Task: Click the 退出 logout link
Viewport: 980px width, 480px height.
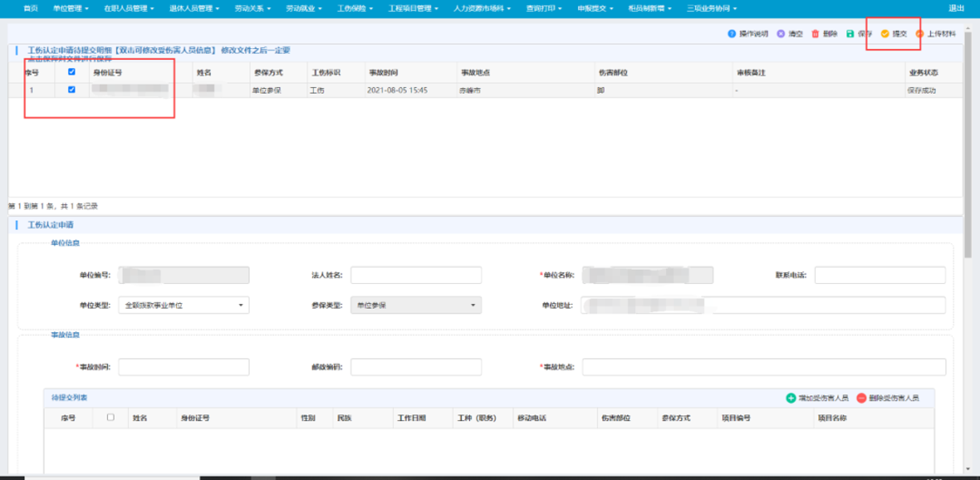Action: tap(956, 8)
